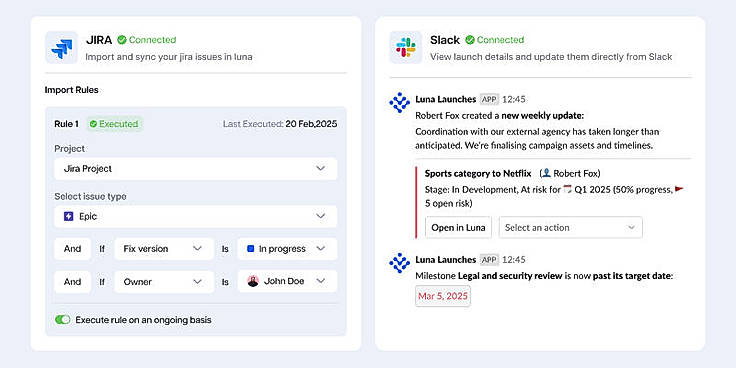Click the first Luna Launches app avatar

pos(400,103)
